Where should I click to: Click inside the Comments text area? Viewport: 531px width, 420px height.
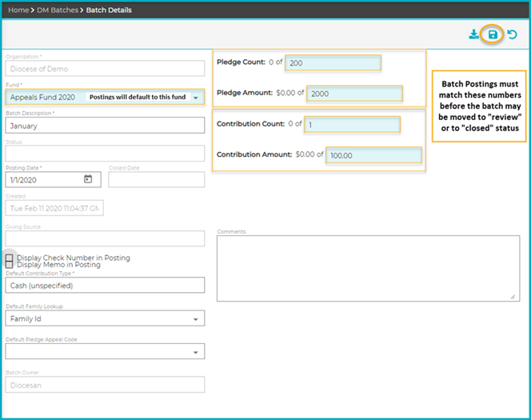[368, 268]
